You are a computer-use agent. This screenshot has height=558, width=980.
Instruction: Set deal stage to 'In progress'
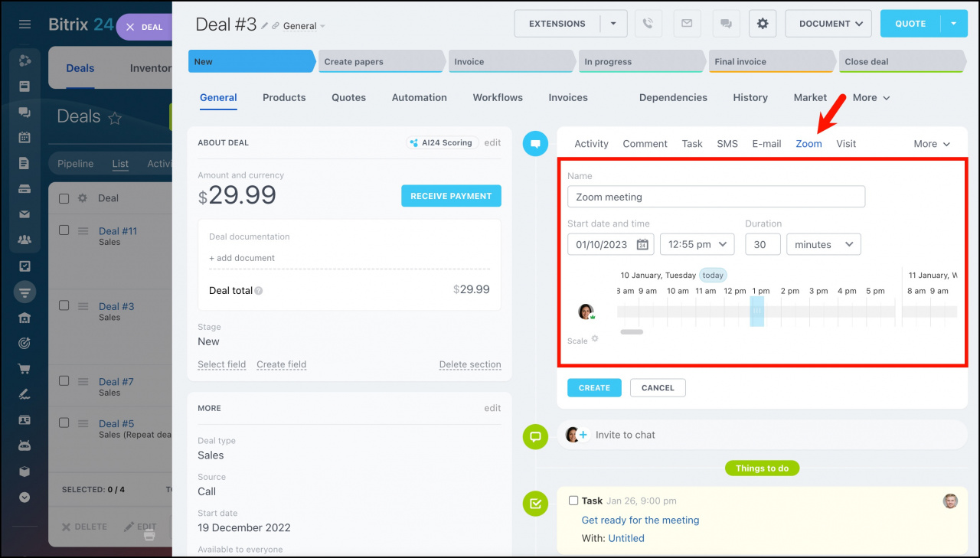pos(642,62)
